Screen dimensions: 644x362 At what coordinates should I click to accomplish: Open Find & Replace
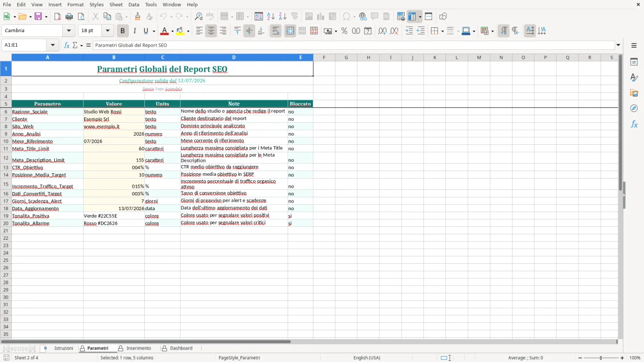[199, 17]
